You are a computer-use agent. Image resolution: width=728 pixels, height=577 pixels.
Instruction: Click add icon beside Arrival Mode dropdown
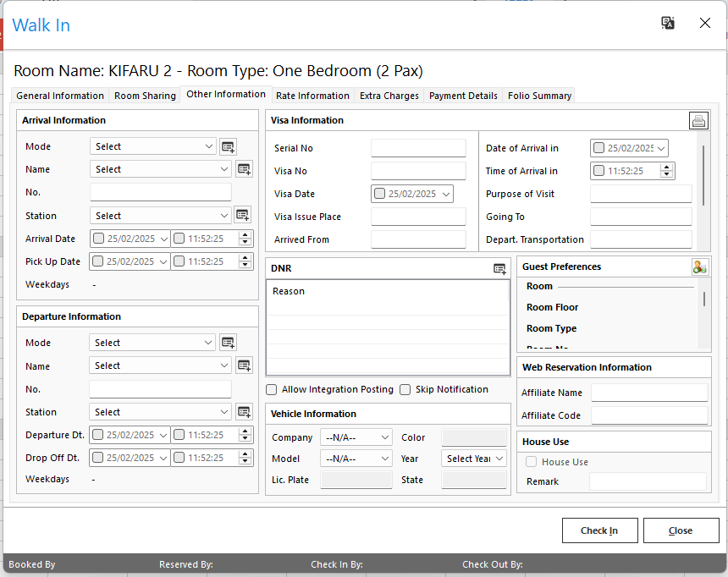click(228, 146)
